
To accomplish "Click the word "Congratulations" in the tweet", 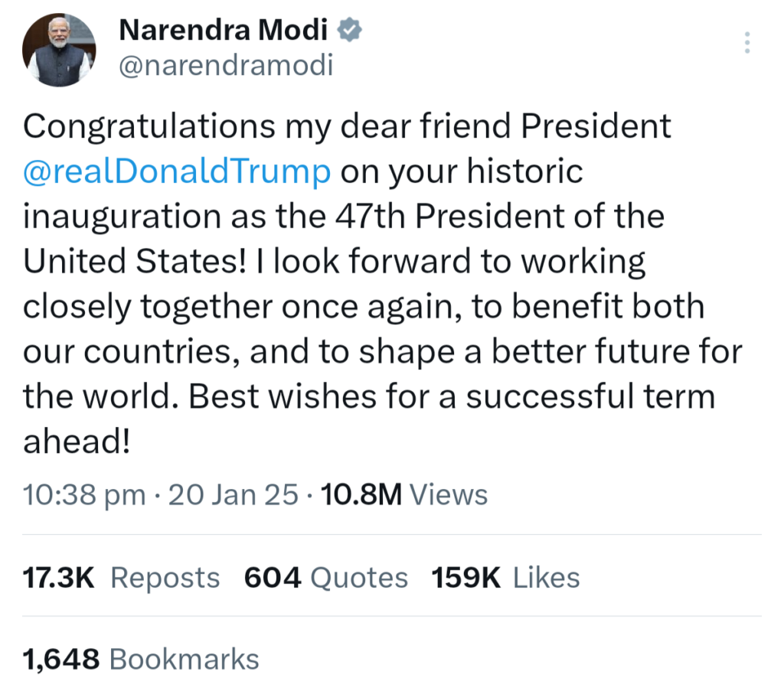I will tap(149, 126).
